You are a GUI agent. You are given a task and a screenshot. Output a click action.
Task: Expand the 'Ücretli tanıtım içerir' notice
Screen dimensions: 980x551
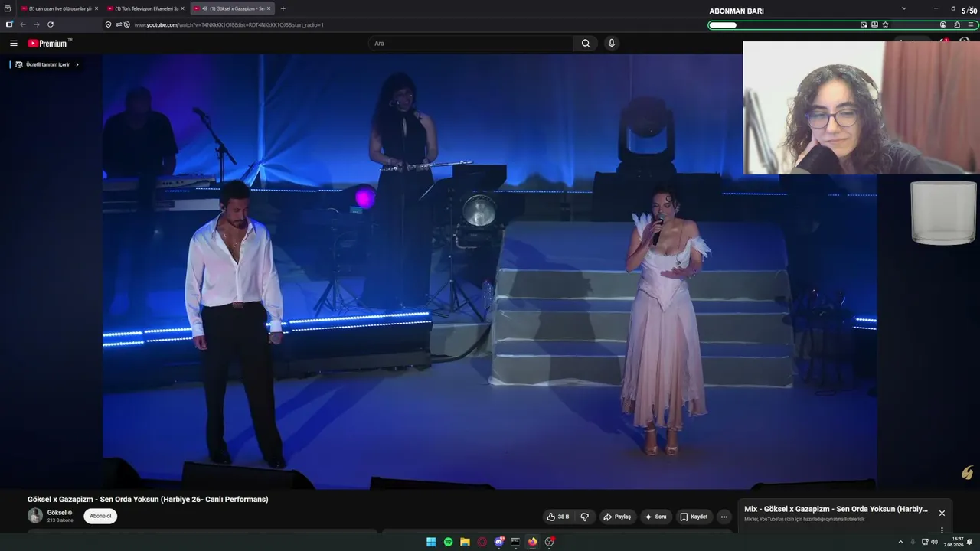[47, 64]
